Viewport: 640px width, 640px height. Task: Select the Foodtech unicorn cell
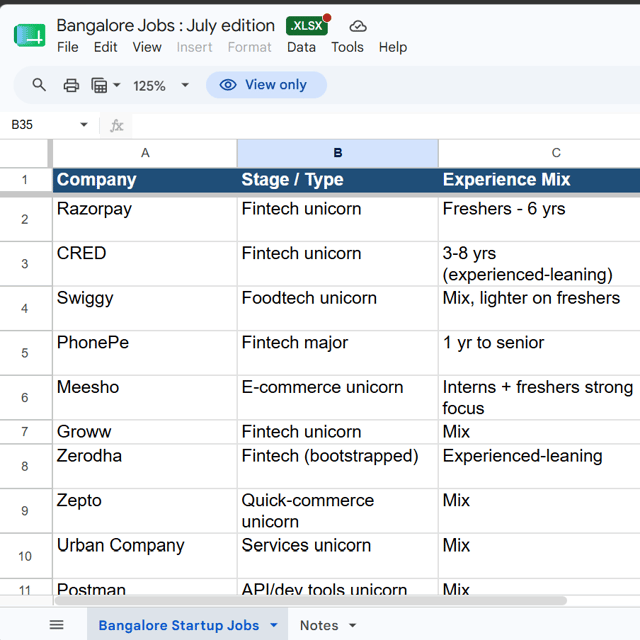point(338,308)
